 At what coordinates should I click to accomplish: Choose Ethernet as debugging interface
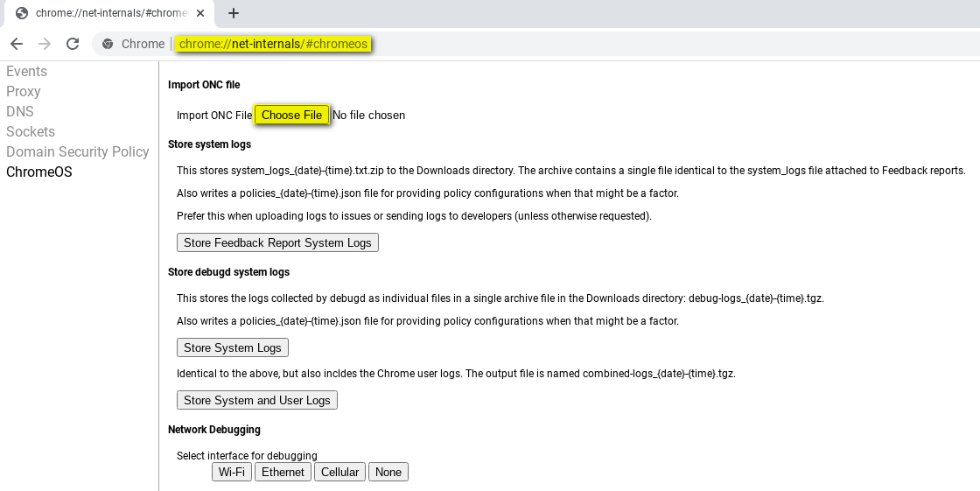click(283, 472)
